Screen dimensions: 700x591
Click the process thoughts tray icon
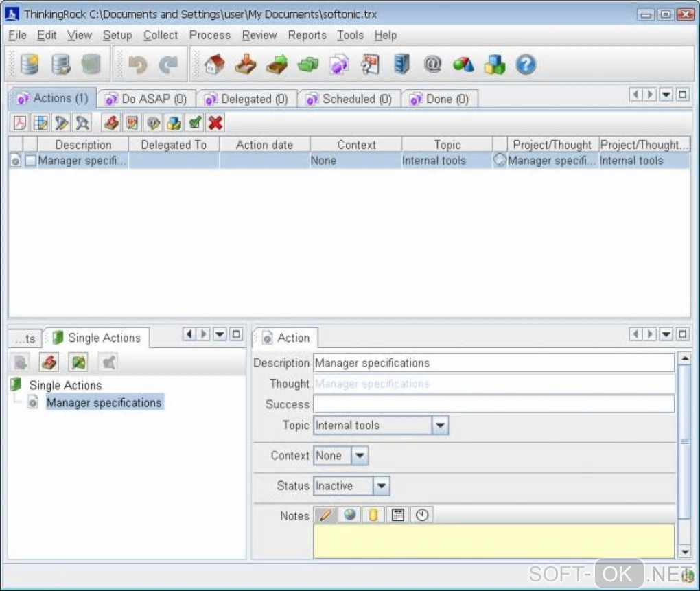[x=277, y=65]
